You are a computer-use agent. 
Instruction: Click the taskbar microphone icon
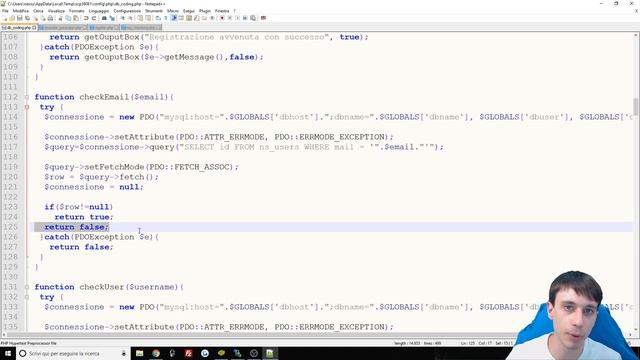tap(124, 353)
